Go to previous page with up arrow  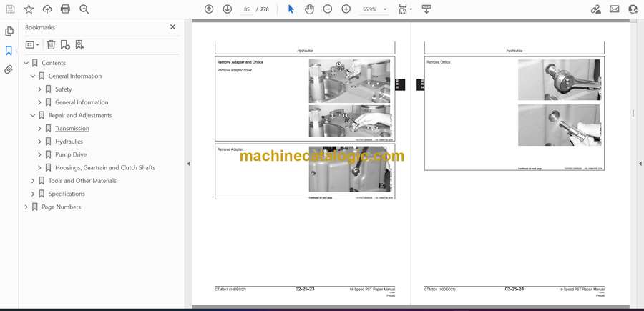[x=209, y=9]
